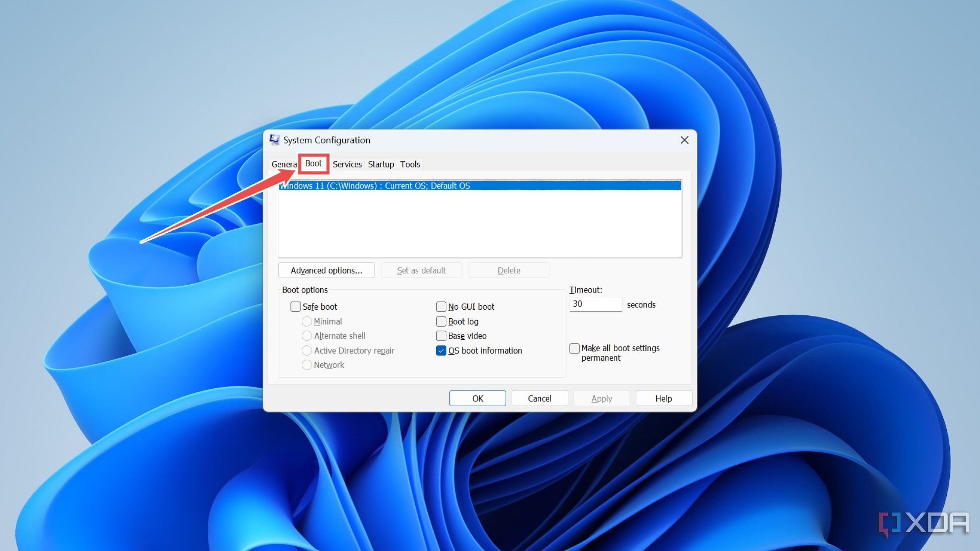Open the Startup tab

click(x=380, y=164)
